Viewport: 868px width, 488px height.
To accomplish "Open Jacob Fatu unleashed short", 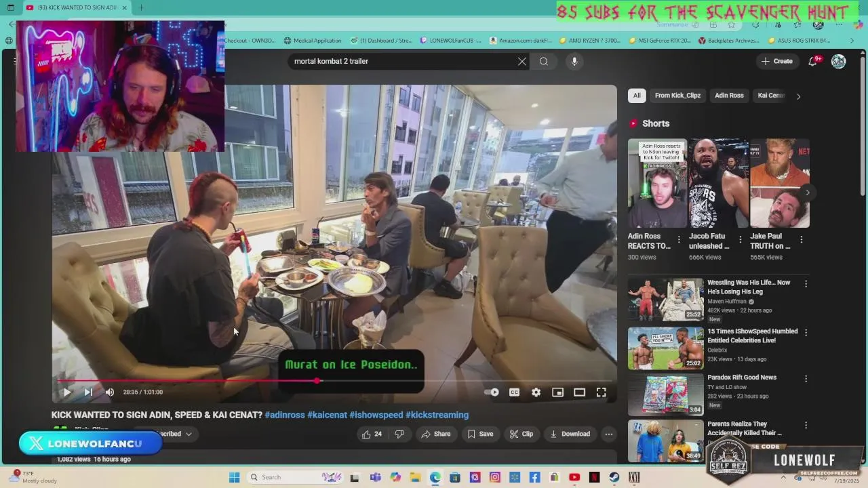I will tap(718, 183).
